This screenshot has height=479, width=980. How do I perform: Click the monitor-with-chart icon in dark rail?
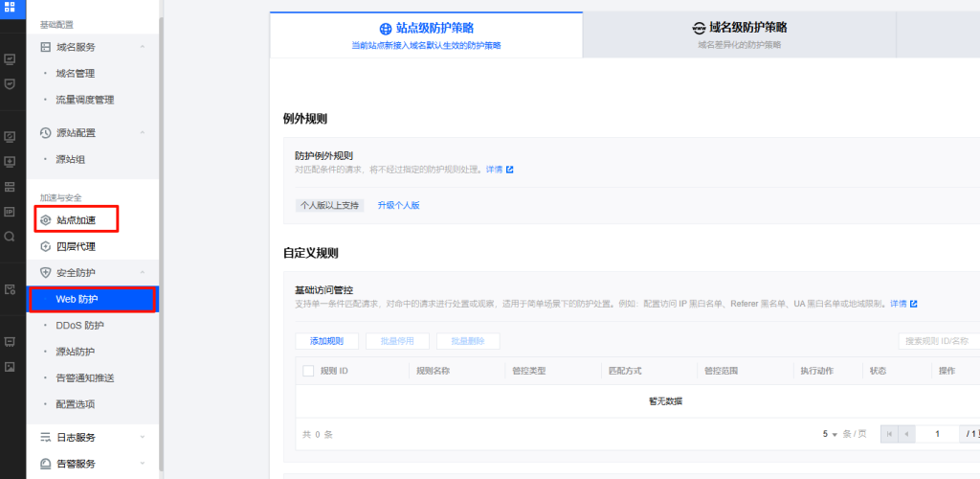(10, 60)
